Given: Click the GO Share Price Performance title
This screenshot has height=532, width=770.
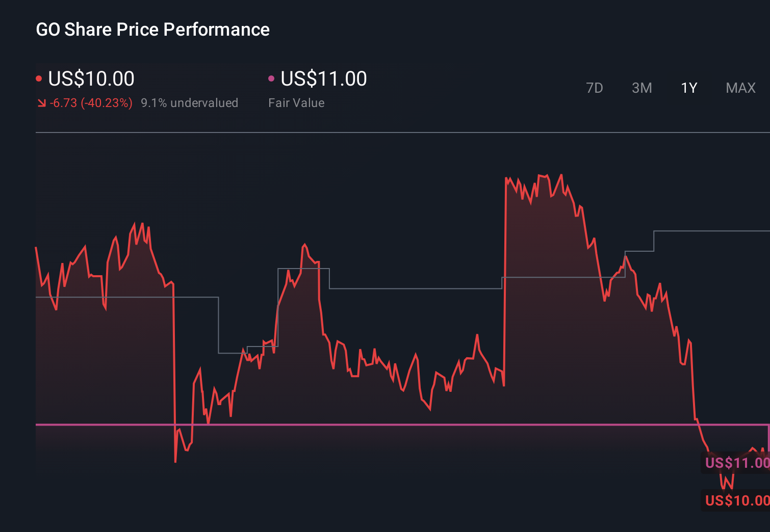Looking at the screenshot, I should (152, 30).
